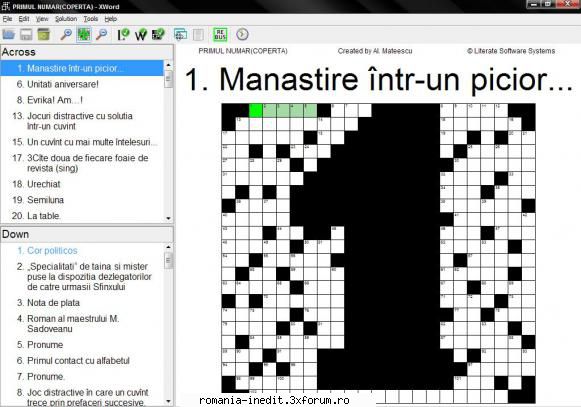Open the Solution menu
Screen dimensions: 581x407
coord(66,19)
